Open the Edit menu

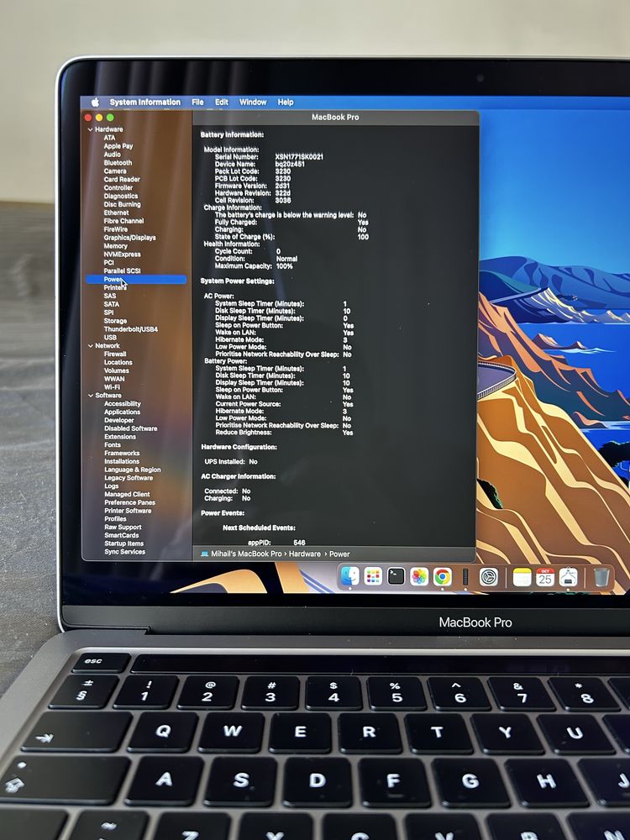[222, 102]
